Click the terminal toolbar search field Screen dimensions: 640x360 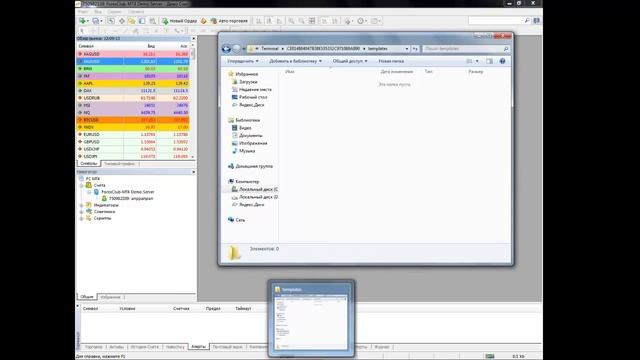click(x=500, y=20)
